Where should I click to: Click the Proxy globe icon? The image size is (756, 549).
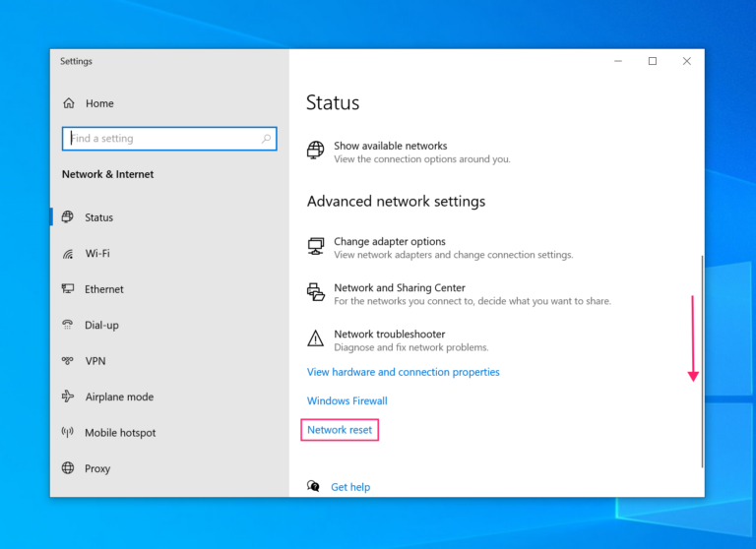pyautogui.click(x=68, y=467)
